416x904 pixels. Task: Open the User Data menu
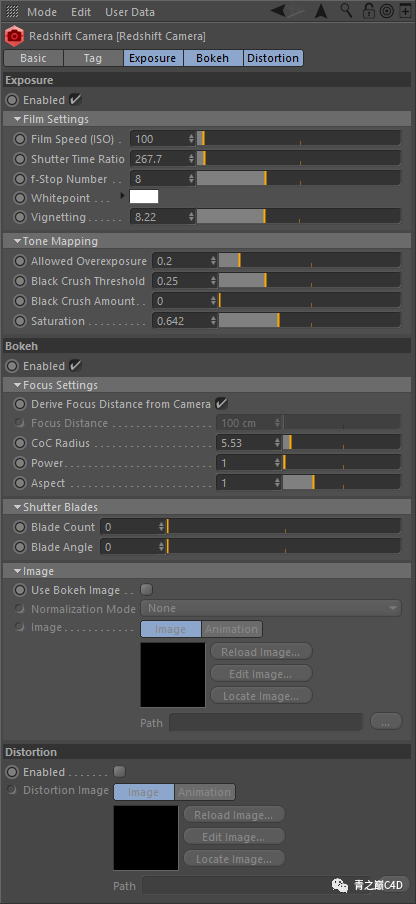tap(130, 12)
